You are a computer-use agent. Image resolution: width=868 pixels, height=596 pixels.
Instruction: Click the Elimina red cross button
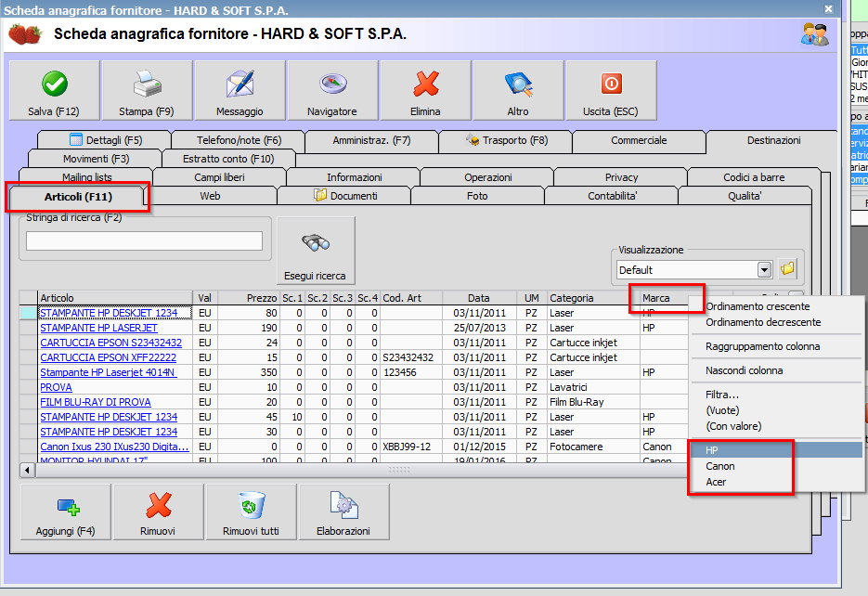425,90
